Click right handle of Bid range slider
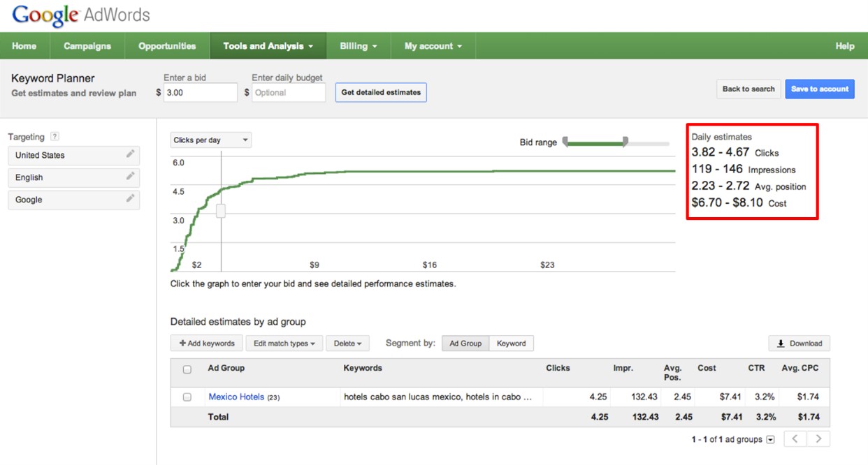Viewport: 868px width, 465px height. point(625,142)
